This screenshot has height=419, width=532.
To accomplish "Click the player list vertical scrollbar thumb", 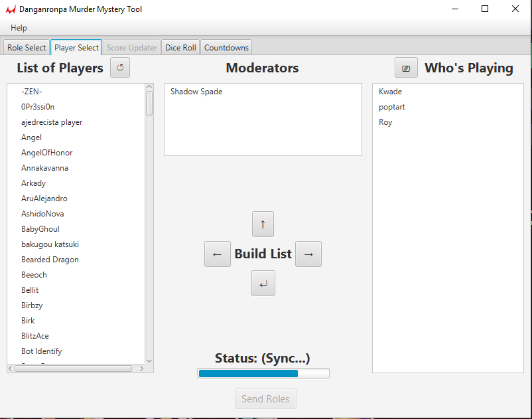I will [149, 103].
